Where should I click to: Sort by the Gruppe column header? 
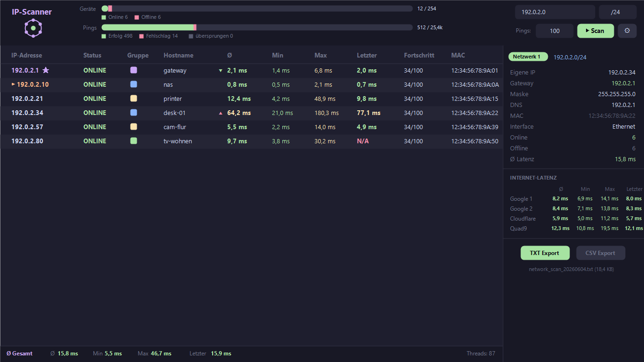(x=138, y=55)
